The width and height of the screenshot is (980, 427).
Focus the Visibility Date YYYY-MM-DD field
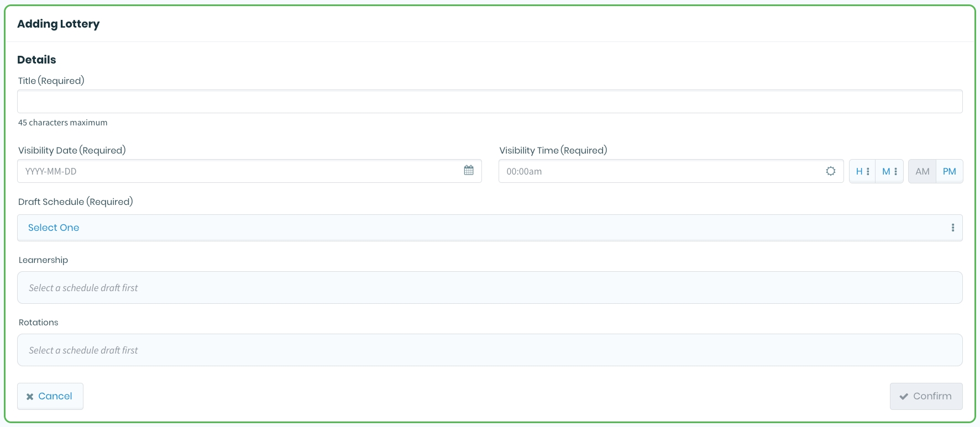249,171
